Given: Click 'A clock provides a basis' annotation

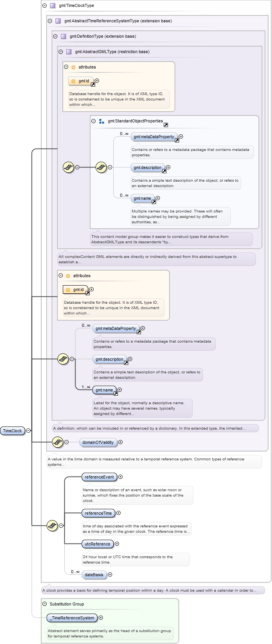Looking at the screenshot, I should coord(153,590).
